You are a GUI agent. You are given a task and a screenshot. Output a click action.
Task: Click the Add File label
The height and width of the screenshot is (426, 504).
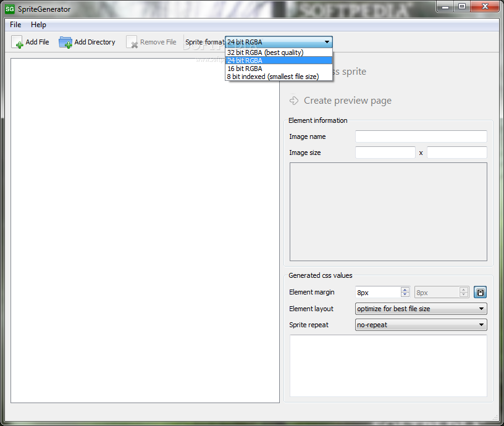pyautogui.click(x=37, y=42)
